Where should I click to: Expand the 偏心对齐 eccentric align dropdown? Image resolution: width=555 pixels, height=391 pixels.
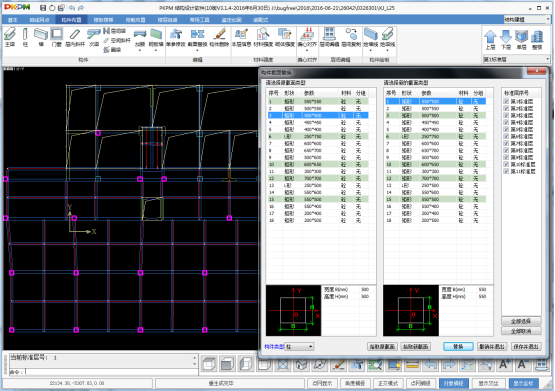[x=307, y=51]
